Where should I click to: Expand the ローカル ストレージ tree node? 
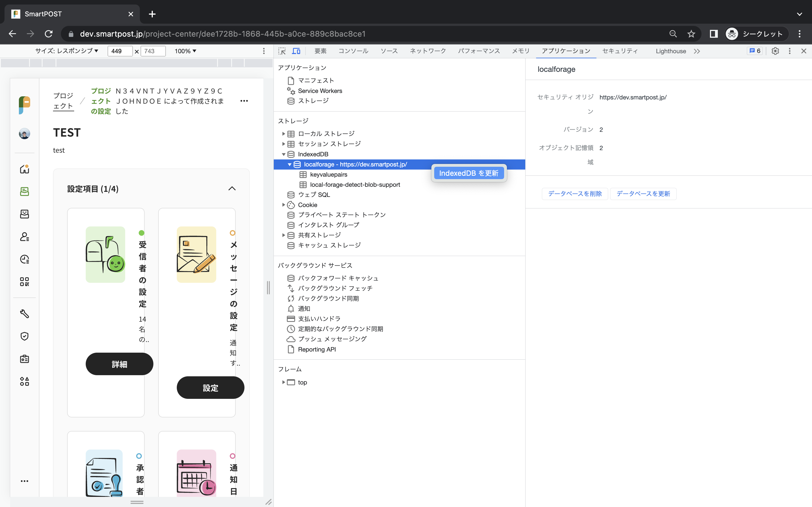click(284, 134)
